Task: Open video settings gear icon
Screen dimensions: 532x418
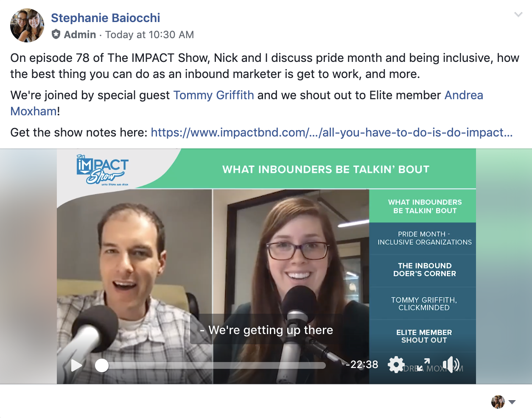Action: pyautogui.click(x=396, y=365)
